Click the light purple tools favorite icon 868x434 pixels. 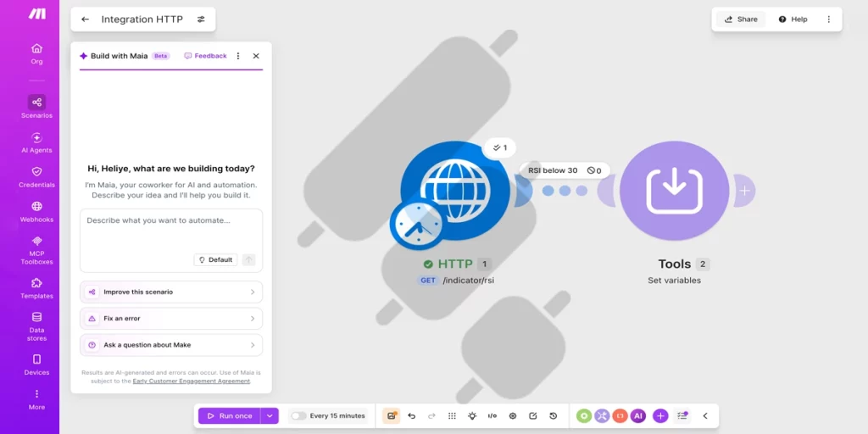[x=603, y=415]
